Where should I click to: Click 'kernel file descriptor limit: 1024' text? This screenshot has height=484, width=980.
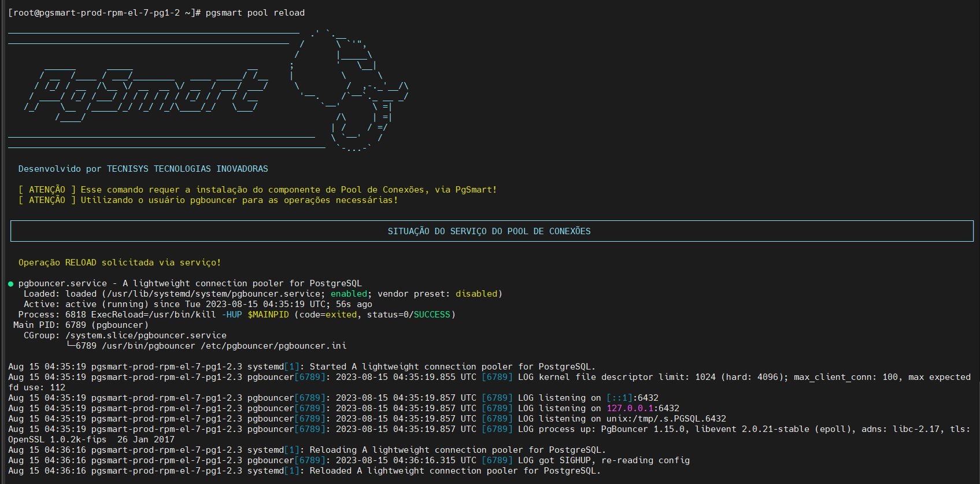click(x=627, y=377)
